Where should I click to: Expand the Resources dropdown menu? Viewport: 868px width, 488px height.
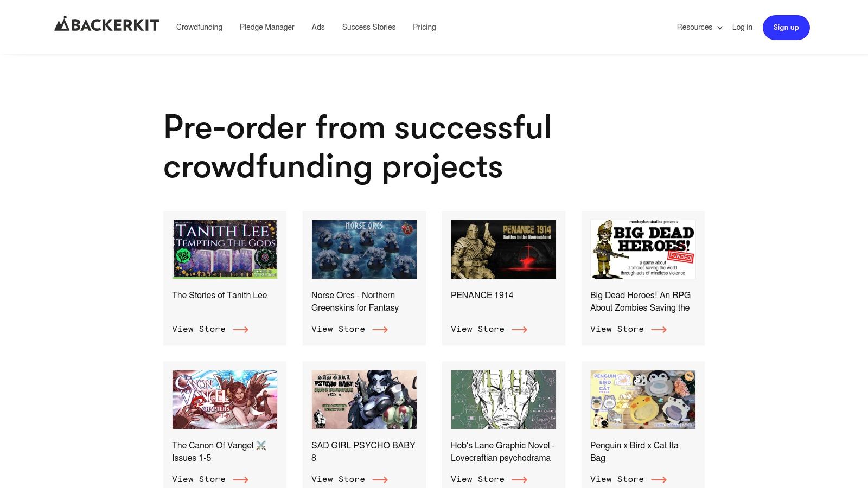tap(699, 27)
